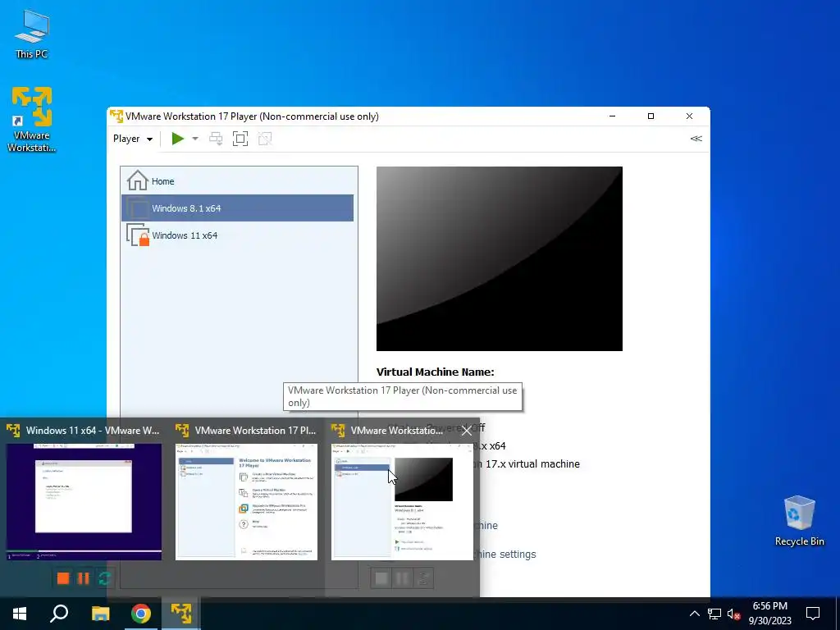
Task: Select Windows 11 x64 encrypted VM
Action: (237, 235)
